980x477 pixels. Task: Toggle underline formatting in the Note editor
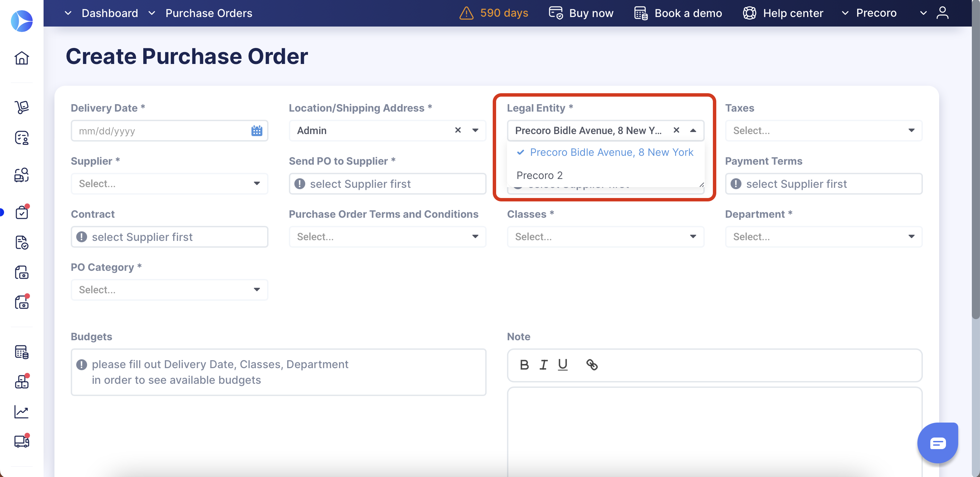tap(562, 365)
